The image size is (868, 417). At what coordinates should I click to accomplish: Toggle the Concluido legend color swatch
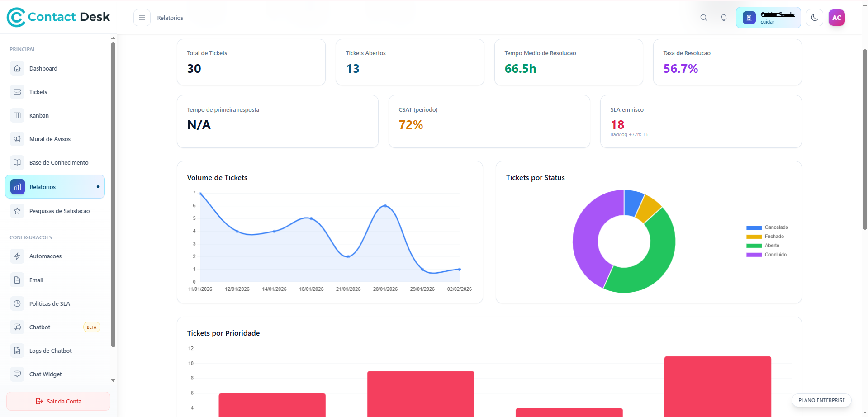point(754,255)
